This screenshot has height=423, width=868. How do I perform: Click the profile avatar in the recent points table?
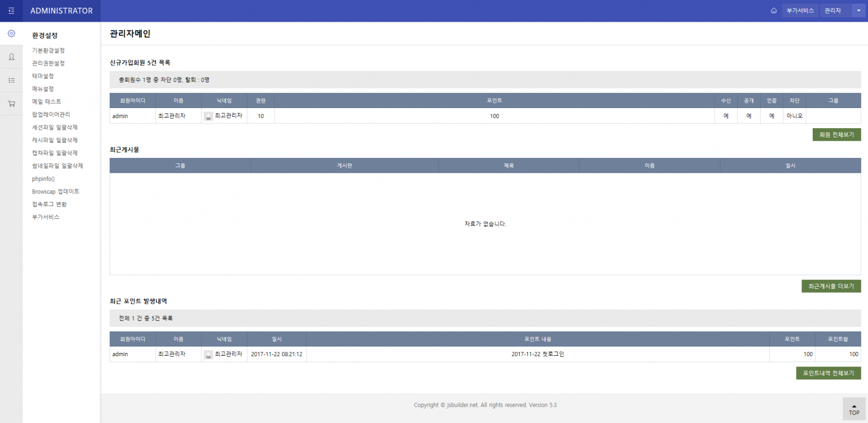pyautogui.click(x=208, y=355)
